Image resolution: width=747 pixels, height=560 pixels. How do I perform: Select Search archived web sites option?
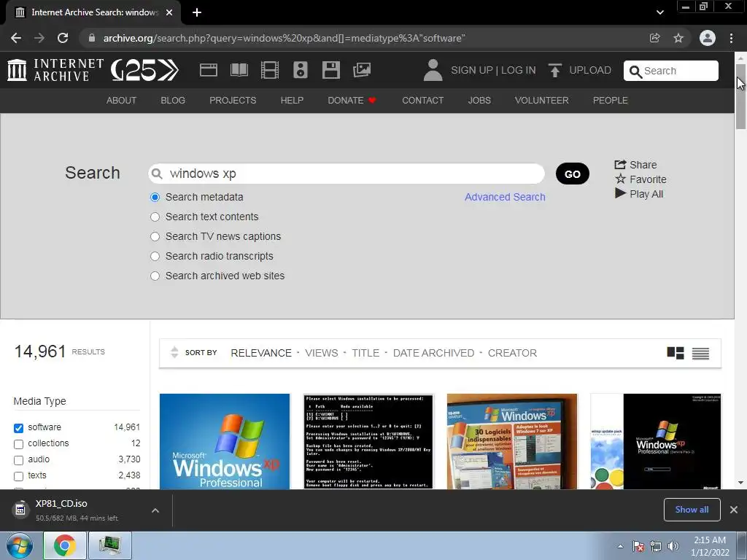pyautogui.click(x=155, y=276)
